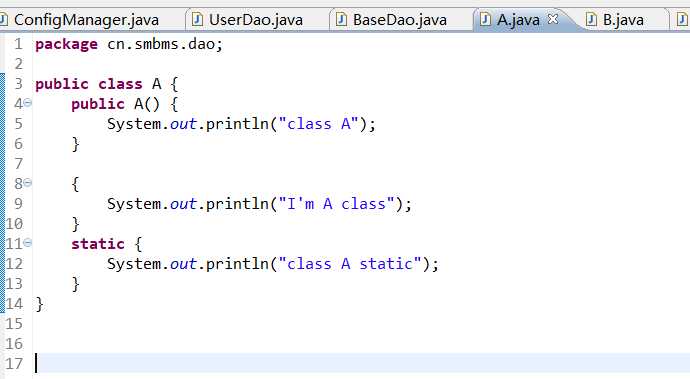The height and width of the screenshot is (379, 690).
Task: Click the Java file icon on A.java tab
Action: [485, 19]
